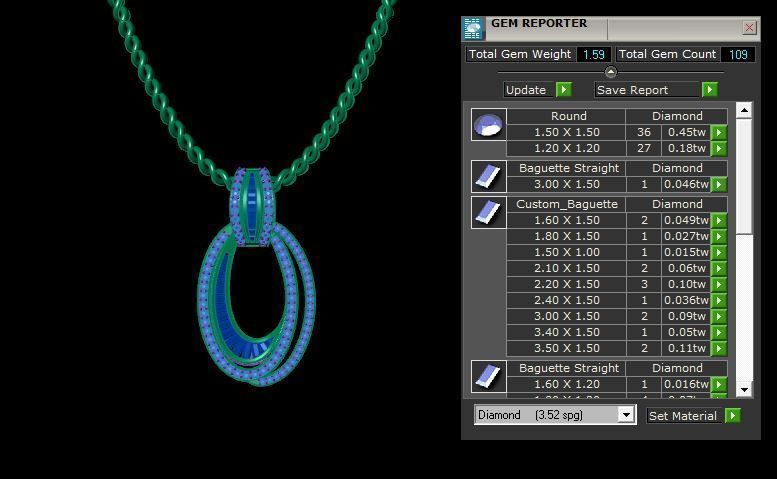
Task: Open the Diamond material dropdown
Action: [626, 415]
